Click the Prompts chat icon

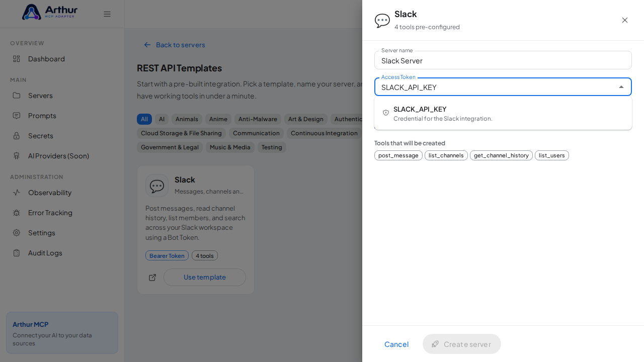pyautogui.click(x=17, y=116)
